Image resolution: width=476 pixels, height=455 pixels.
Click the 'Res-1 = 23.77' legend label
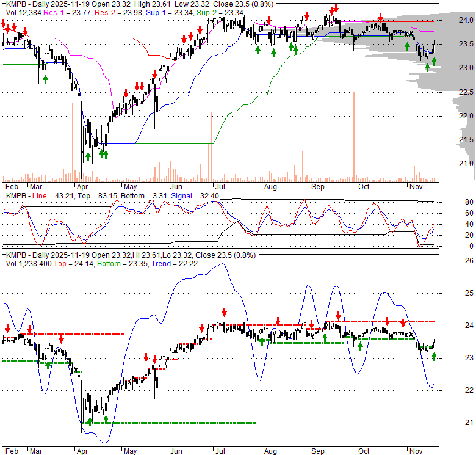(67, 12)
